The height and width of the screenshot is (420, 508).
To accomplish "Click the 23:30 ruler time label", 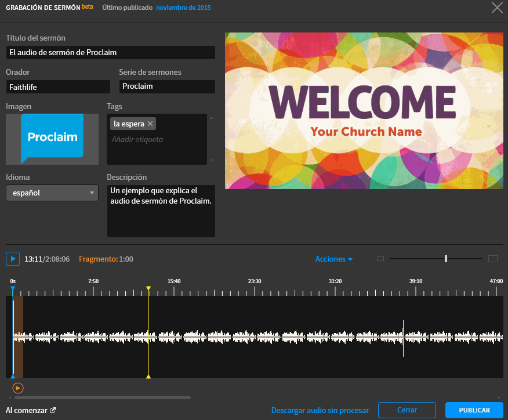I will tap(255, 281).
